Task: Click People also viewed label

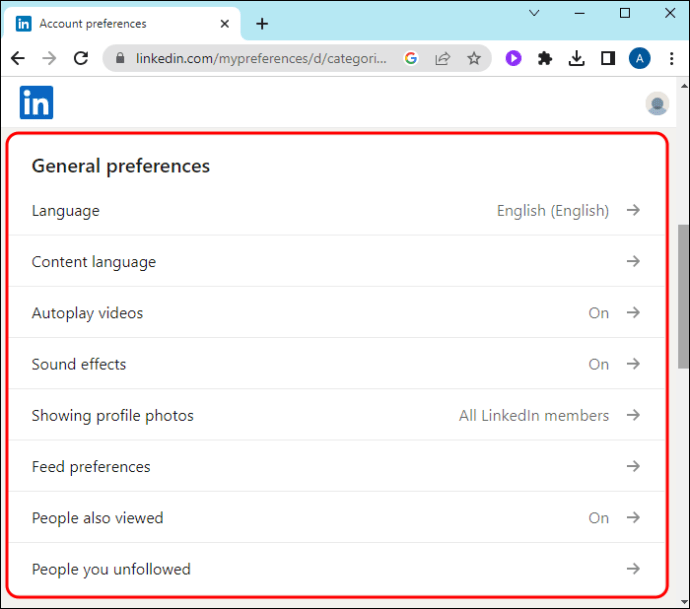Action: pyautogui.click(x=97, y=518)
